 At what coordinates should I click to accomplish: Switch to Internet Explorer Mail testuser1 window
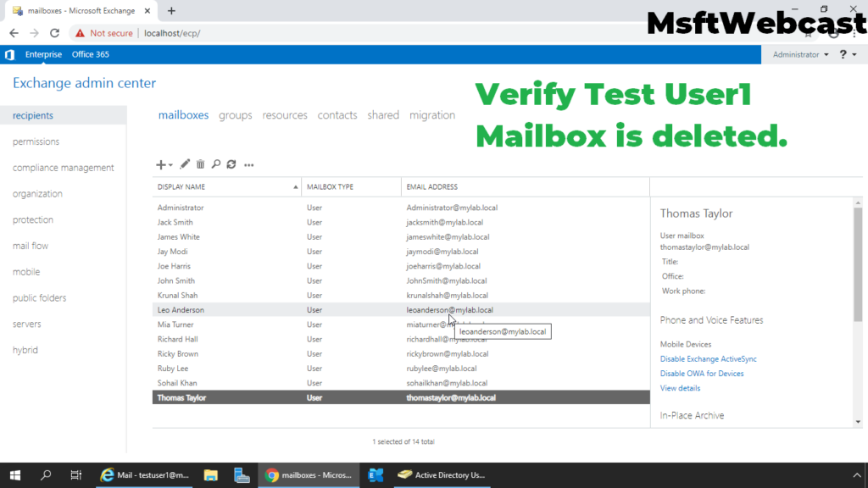click(144, 474)
